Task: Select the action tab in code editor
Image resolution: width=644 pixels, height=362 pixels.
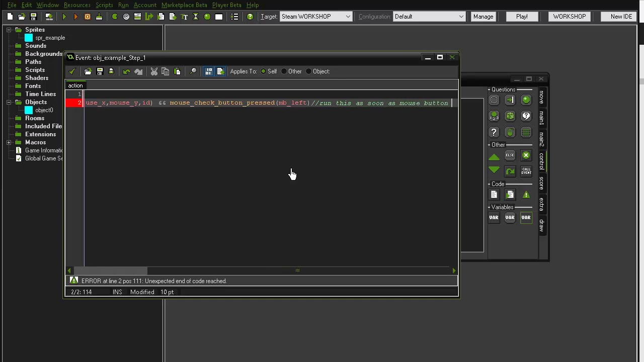Action: [x=75, y=85]
